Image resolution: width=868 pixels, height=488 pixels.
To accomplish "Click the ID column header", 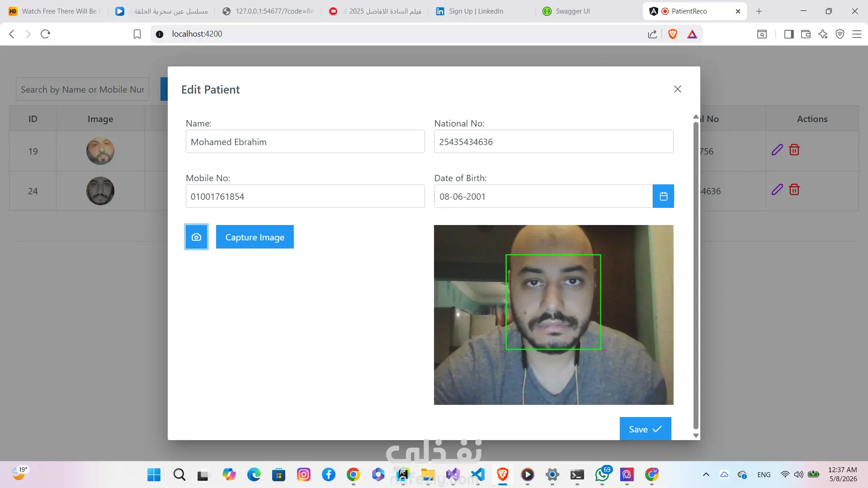I will coord(33,119).
